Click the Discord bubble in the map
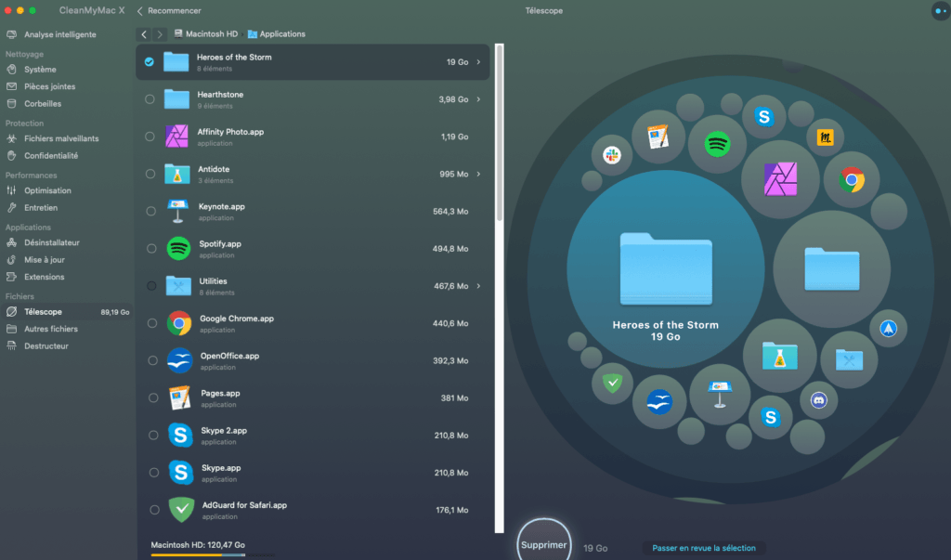The width and height of the screenshot is (951, 560). tap(819, 400)
